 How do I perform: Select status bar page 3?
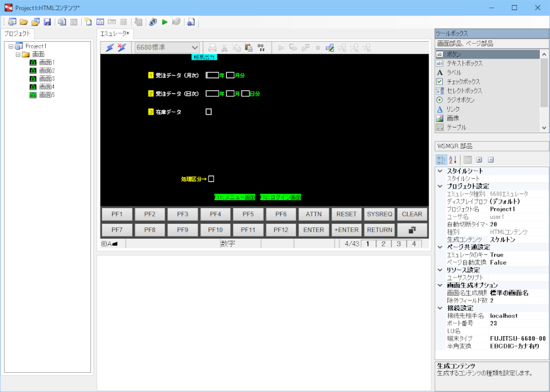point(399,244)
